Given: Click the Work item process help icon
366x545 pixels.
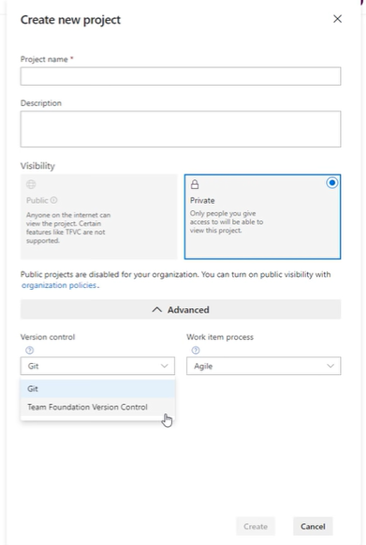Looking at the screenshot, I should (196, 350).
